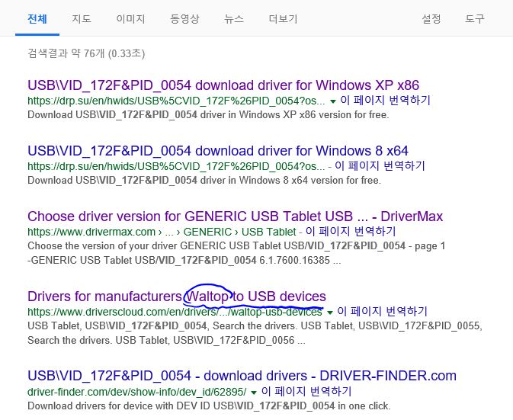Switch to the 지도 tab

82,18
